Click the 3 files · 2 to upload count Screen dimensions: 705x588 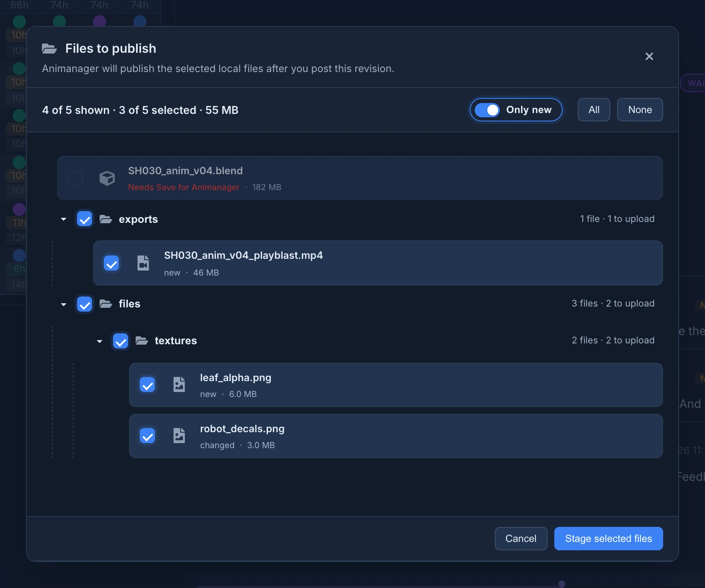[613, 304]
